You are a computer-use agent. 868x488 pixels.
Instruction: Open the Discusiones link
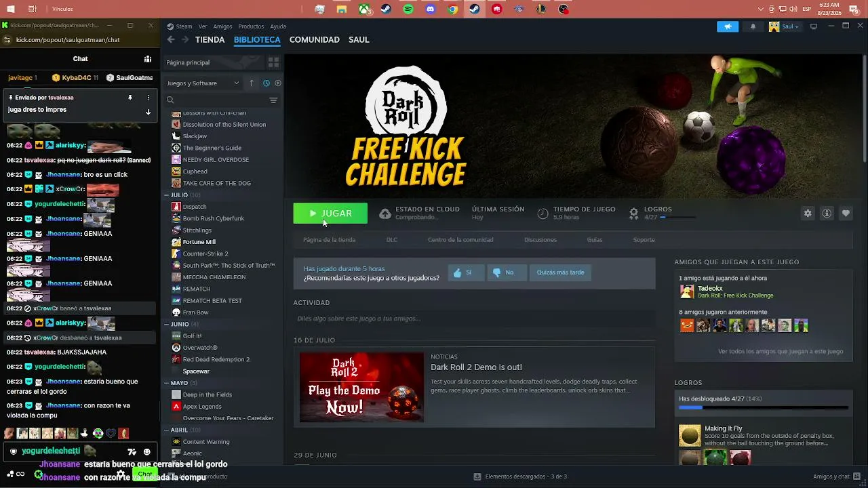[x=540, y=240]
